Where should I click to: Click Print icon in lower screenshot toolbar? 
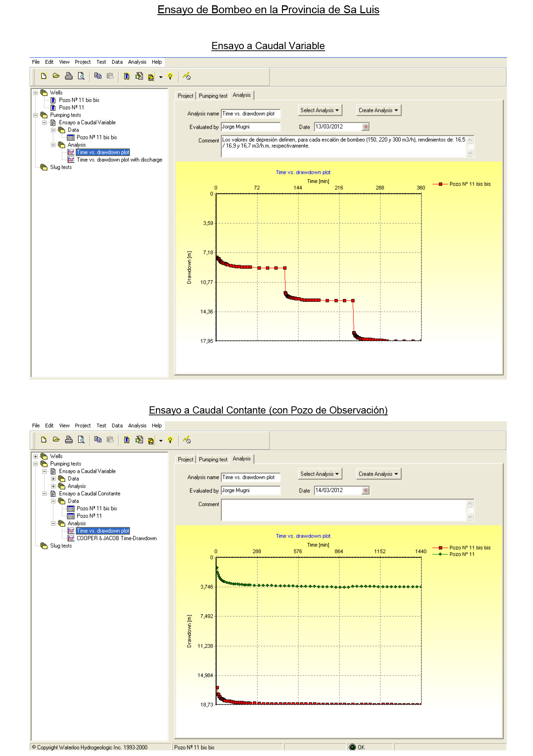pyautogui.click(x=68, y=440)
